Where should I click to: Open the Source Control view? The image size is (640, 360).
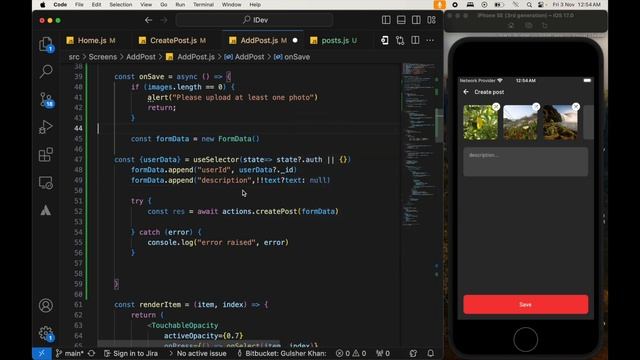46,100
